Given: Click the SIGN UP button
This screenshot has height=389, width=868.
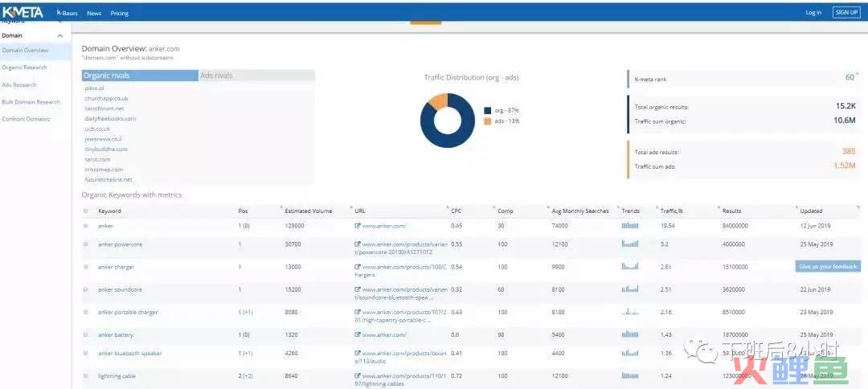Looking at the screenshot, I should (x=846, y=13).
